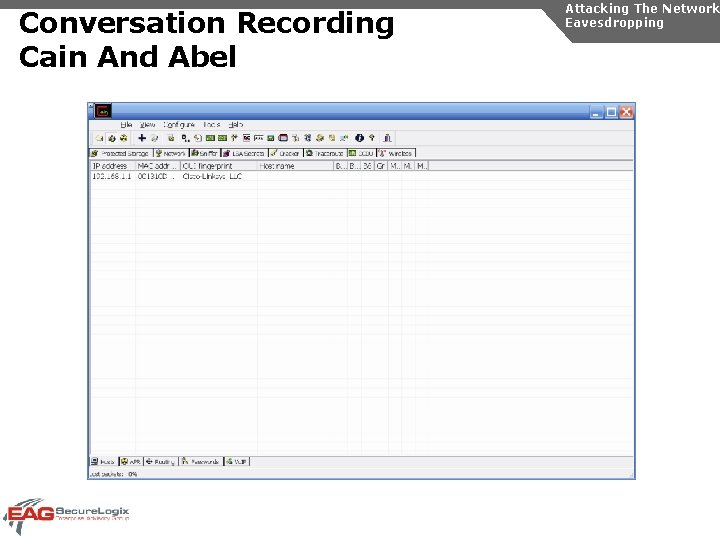The image size is (720, 540).
Task: Select the Hosts bottom tab
Action: 103,461
